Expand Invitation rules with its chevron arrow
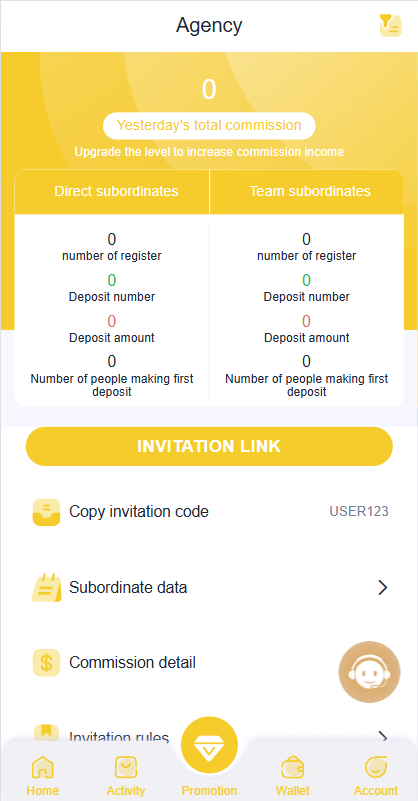Viewport: 418px width, 801px height. (x=383, y=737)
